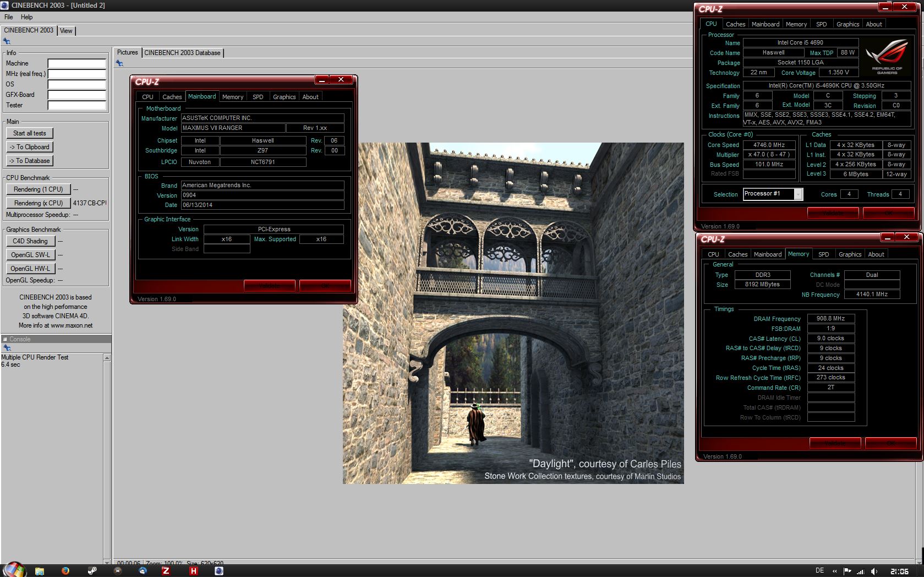
Task: Select the Pictures tab
Action: click(x=127, y=52)
